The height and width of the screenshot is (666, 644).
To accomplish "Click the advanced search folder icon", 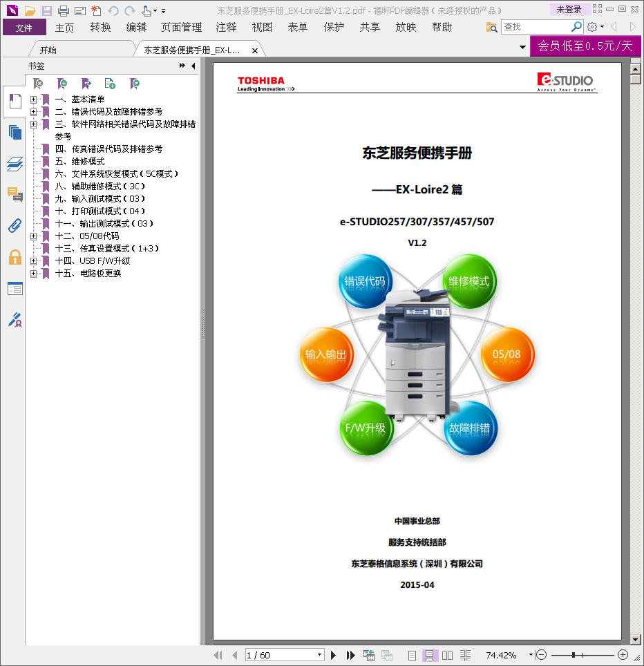I will [x=491, y=27].
